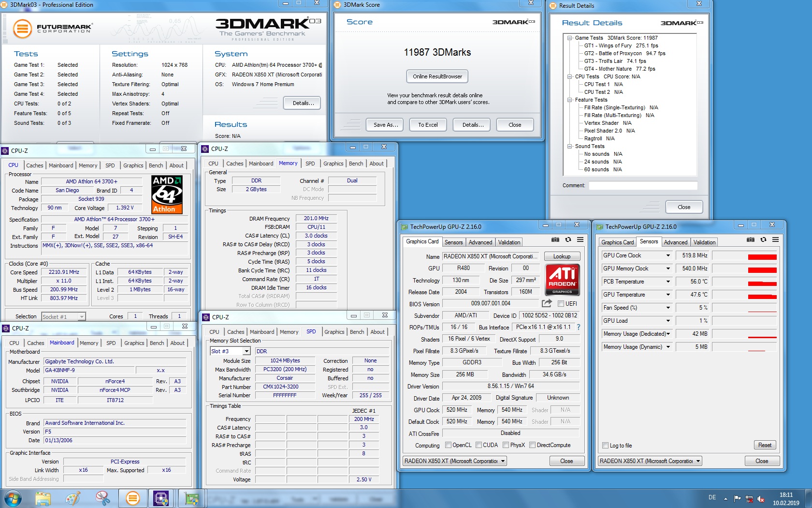Open the PCB Temperature sensor dropdown

[668, 282]
